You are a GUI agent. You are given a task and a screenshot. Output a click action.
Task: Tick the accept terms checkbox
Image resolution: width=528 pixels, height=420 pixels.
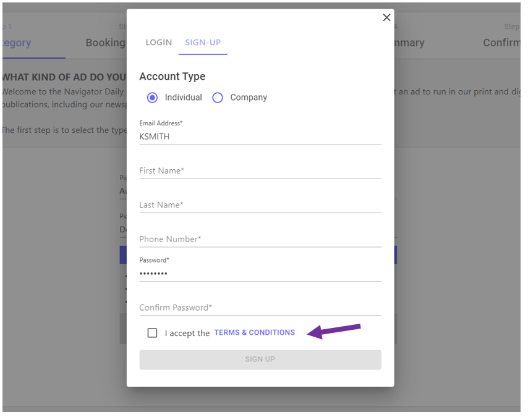[x=152, y=333]
